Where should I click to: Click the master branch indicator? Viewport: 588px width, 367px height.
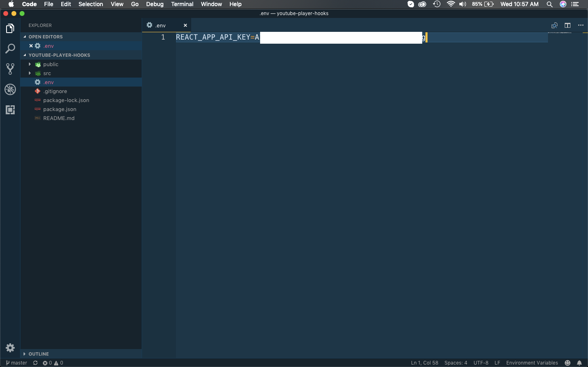pos(16,363)
